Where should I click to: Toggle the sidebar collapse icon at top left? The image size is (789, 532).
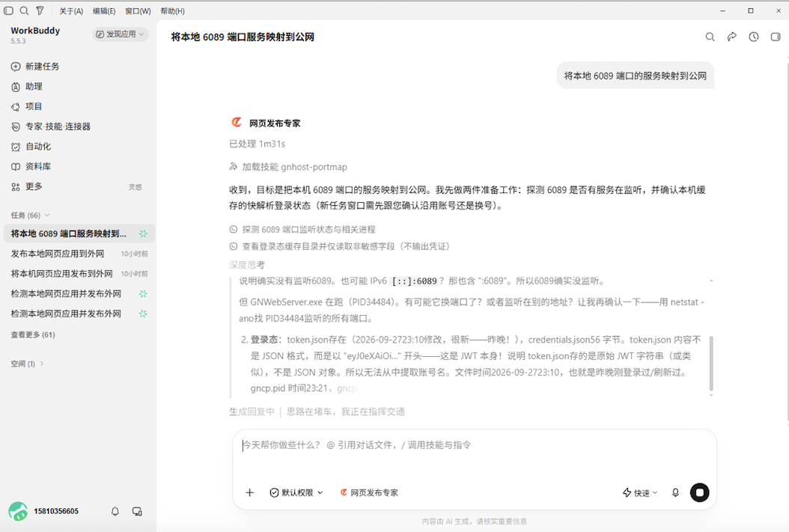[8, 10]
